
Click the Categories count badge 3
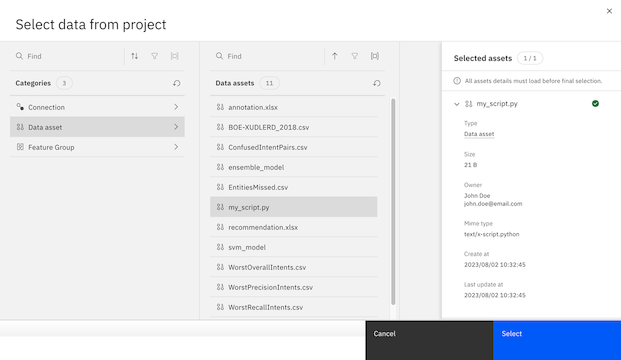pos(64,83)
